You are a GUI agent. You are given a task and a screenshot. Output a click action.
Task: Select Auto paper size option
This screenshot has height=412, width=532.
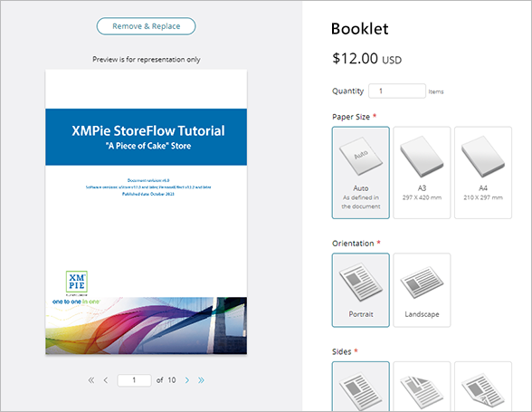coord(361,173)
